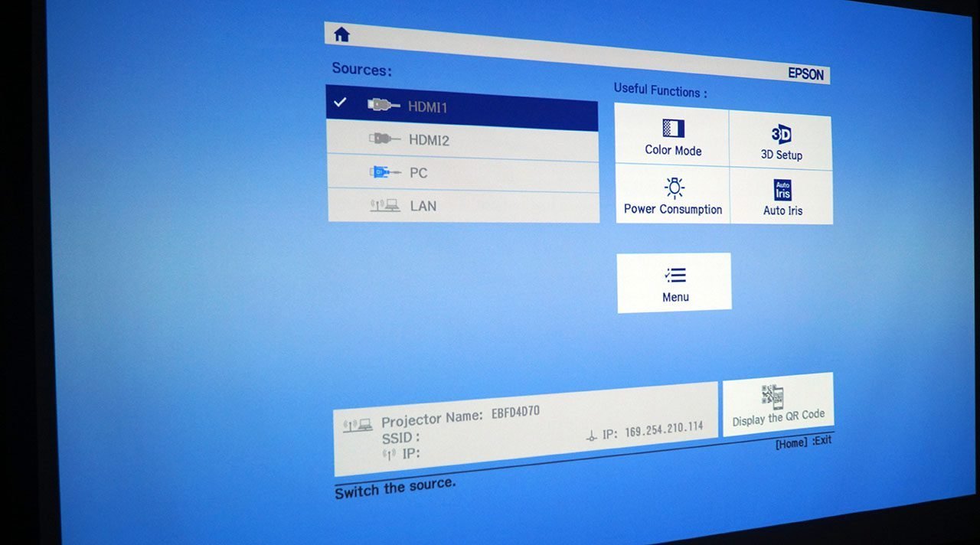Open 3D Setup
Viewport: 980px width, 545px height.
point(781,142)
